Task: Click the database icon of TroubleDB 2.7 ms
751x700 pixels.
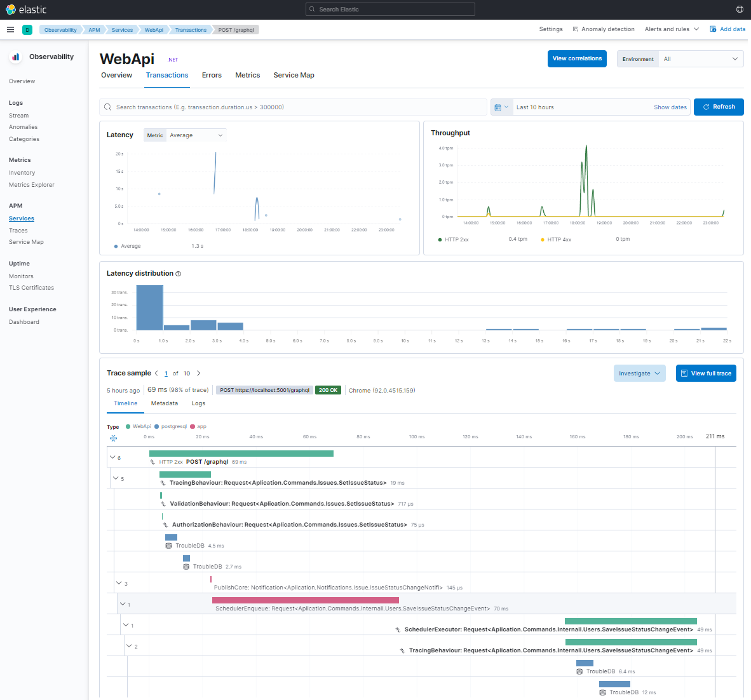Action: pos(186,567)
